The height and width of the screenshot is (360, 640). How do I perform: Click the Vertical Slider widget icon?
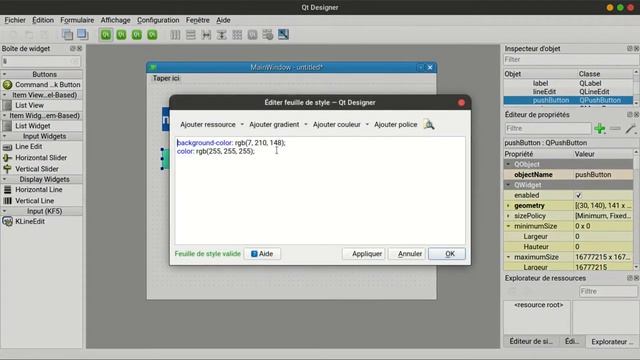point(7,169)
